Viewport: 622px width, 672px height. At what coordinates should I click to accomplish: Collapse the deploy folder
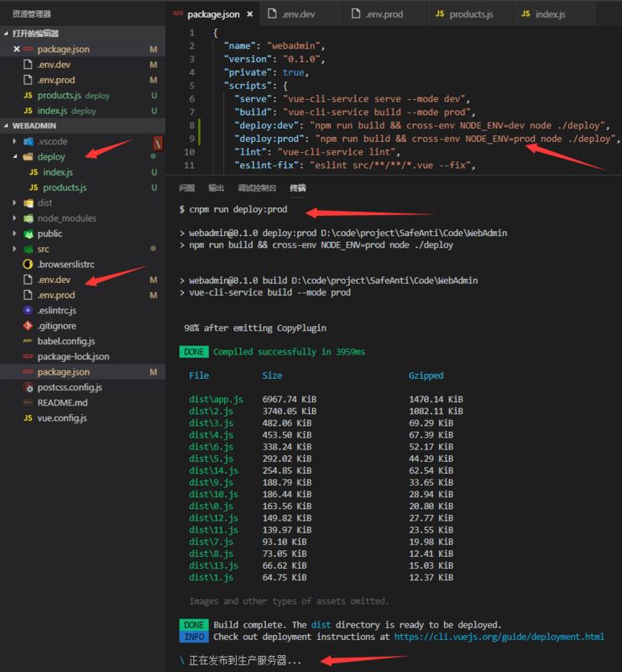pos(15,156)
